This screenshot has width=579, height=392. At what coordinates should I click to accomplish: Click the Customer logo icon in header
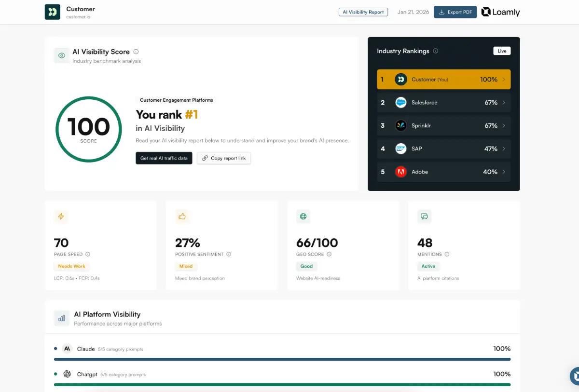[x=53, y=12]
